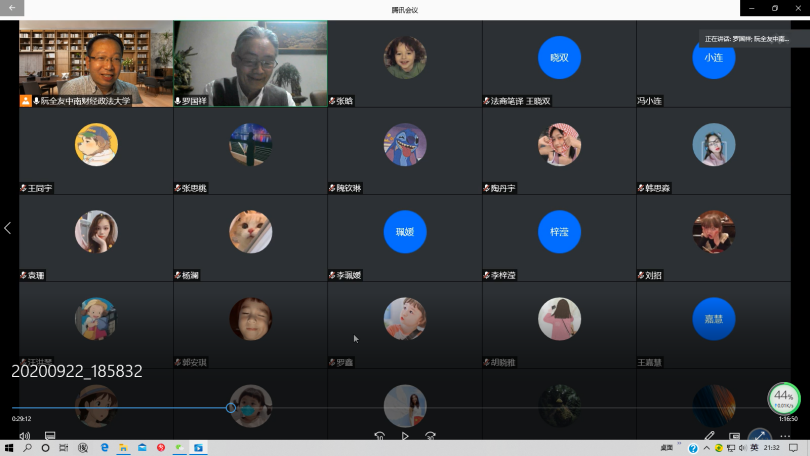The image size is (810, 456).
Task: Select video tile of 阮全友中南财经政法大学
Action: coord(96,62)
